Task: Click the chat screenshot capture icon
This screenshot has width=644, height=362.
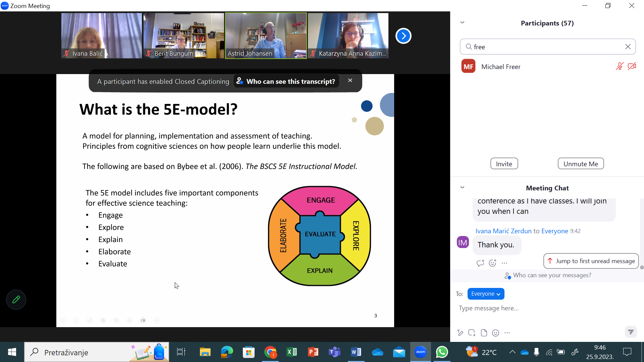Action: (472, 333)
